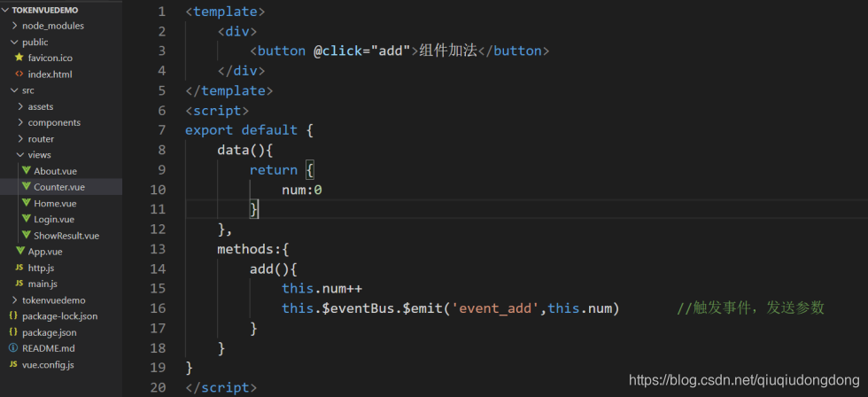Click the green comment on line 16
The height and width of the screenshot is (397, 868).
pos(751,307)
